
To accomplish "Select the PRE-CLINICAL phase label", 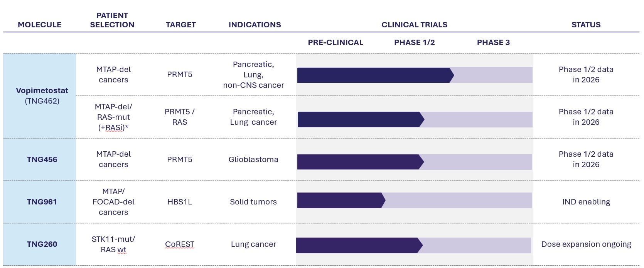I will point(335,42).
